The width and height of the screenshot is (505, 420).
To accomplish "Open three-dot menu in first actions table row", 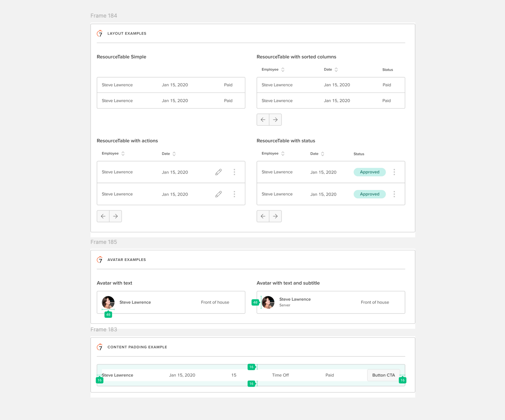I will coord(234,172).
